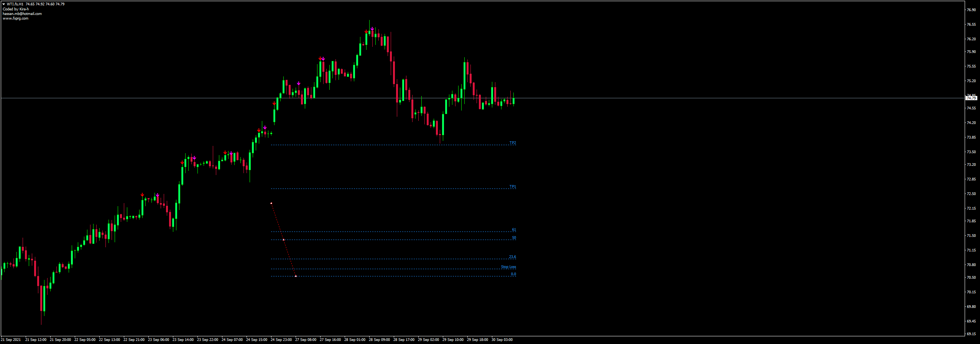Click the magenta arrow at the chart's highest peak
Image resolution: width=980 pixels, height=344 pixels.
click(x=372, y=29)
